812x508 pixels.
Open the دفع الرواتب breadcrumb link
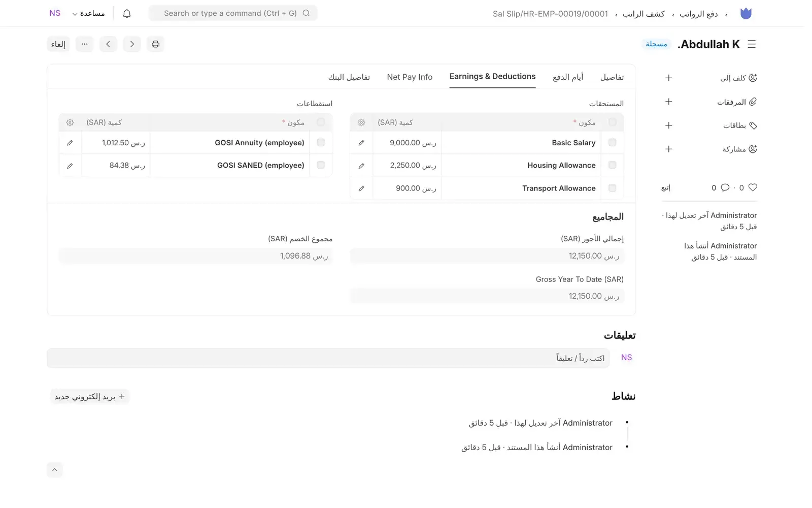click(x=699, y=14)
